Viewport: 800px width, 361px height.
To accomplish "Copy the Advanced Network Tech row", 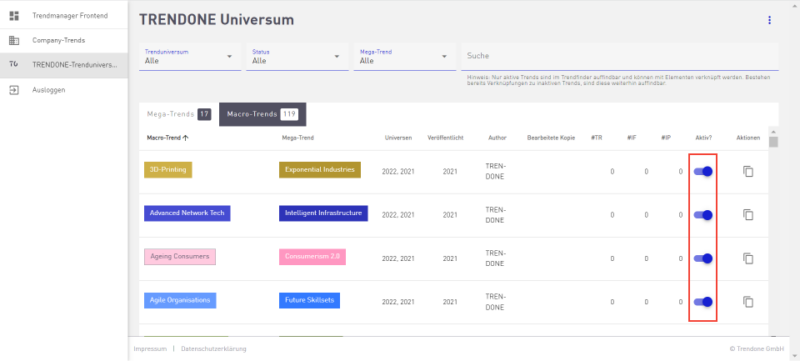I will pyautogui.click(x=748, y=215).
